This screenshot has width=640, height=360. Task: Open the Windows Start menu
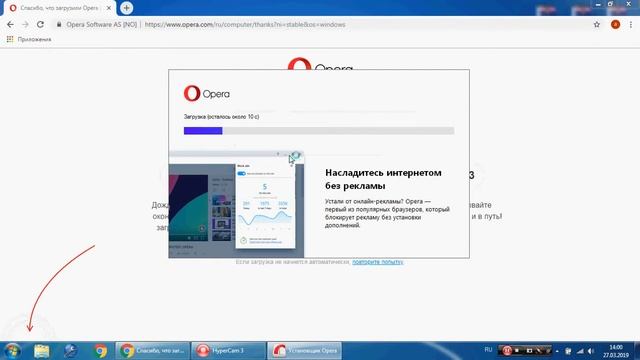click(x=12, y=351)
